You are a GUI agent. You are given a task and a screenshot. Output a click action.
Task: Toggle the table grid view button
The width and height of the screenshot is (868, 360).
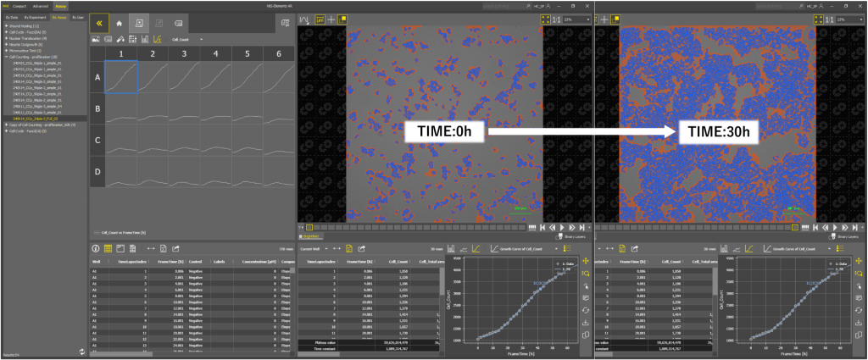108,248
